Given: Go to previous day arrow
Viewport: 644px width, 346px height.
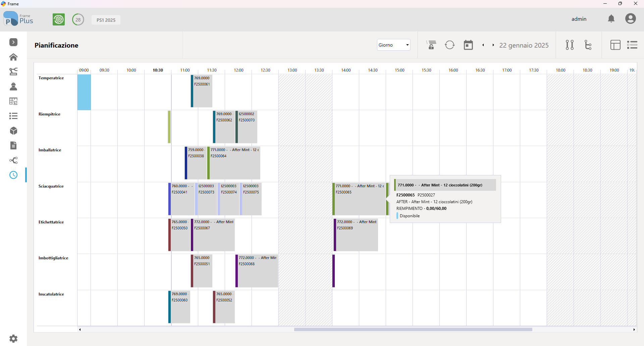Looking at the screenshot, I should coord(483,45).
